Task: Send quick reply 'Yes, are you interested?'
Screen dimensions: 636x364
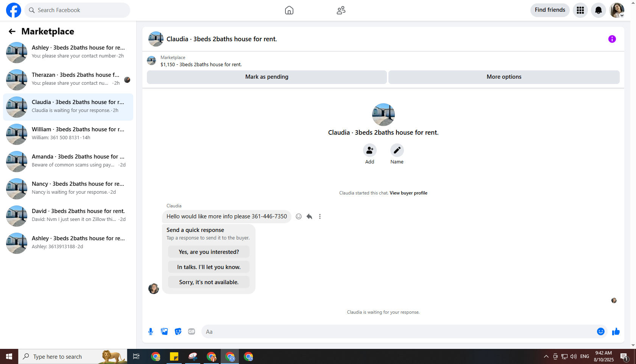Action: point(209,252)
